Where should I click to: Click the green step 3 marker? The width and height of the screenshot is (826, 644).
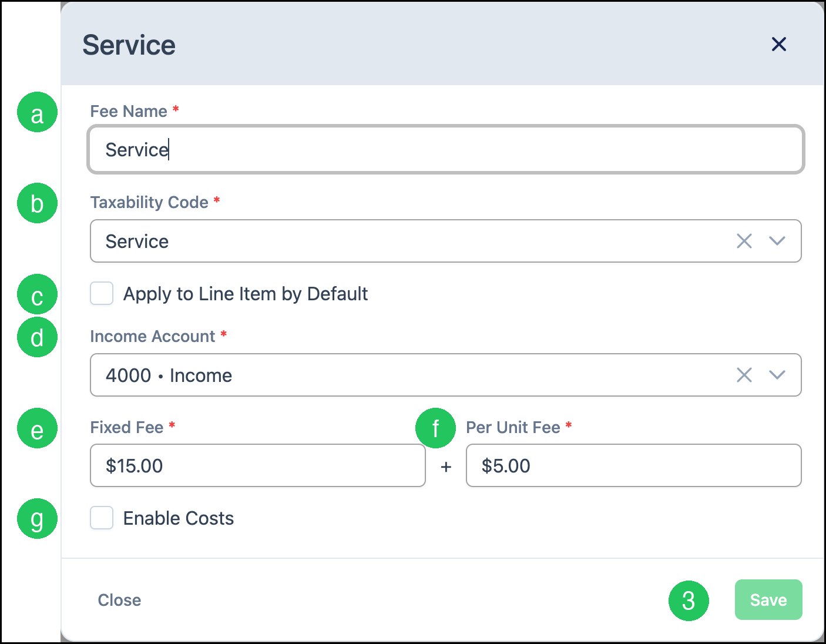(x=689, y=601)
